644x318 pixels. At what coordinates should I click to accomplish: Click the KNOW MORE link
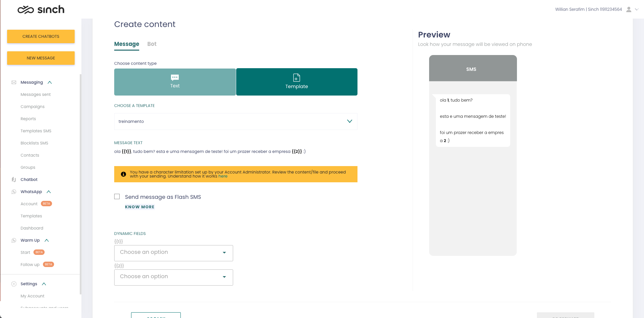pyautogui.click(x=140, y=207)
